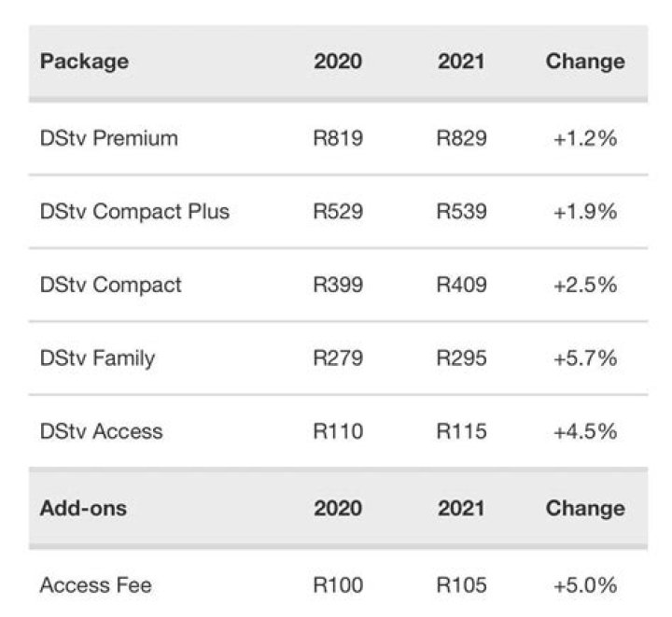
Task: Click the first 2021 column header
Action: (461, 63)
